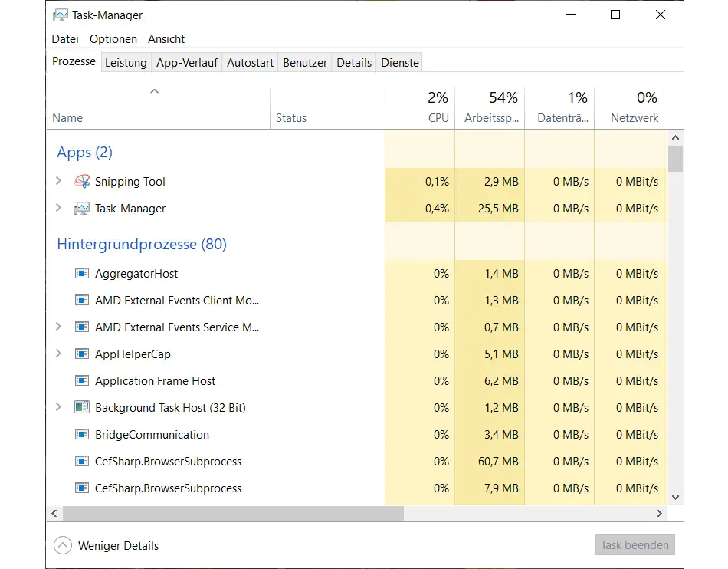Click the Task-Manager app row icon
728x569 pixels.
click(x=82, y=208)
